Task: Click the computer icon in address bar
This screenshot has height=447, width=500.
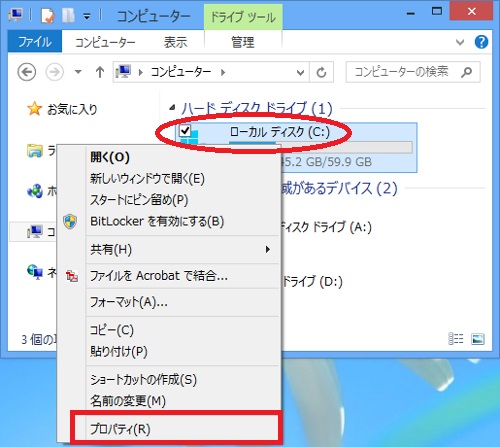Action: tap(123, 71)
